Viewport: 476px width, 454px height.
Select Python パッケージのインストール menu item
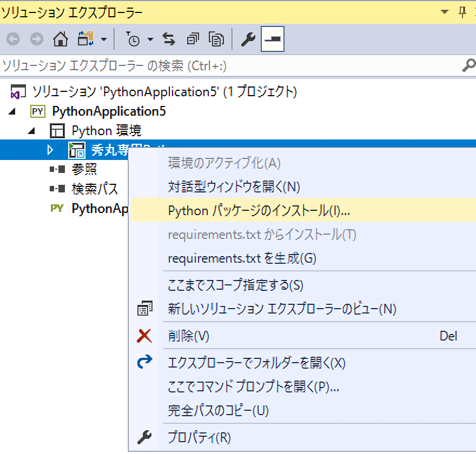[x=259, y=210]
